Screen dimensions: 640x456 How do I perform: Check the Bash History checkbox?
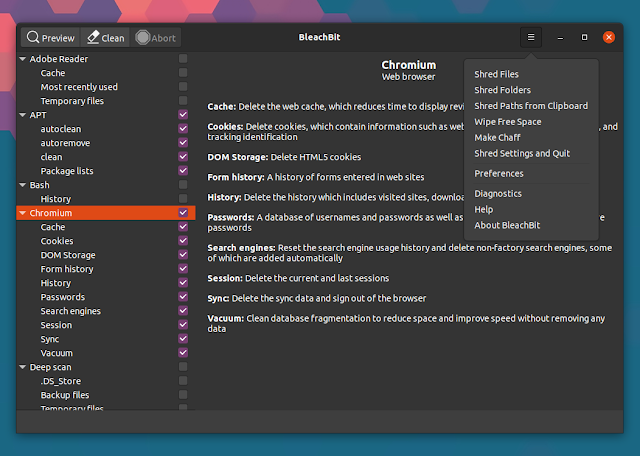(x=183, y=199)
